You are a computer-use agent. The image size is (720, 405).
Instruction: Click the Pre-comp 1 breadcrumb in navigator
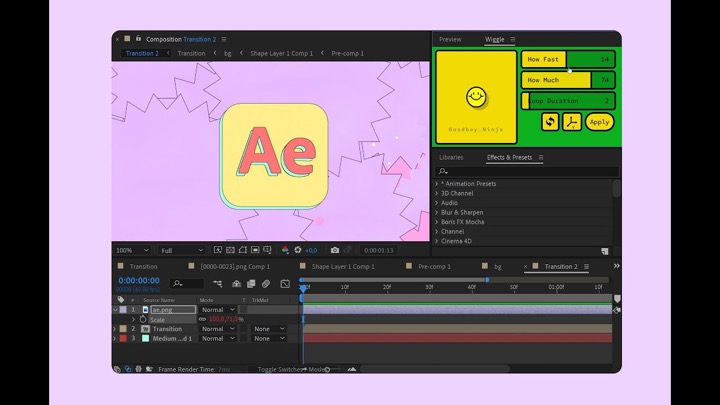tap(347, 53)
